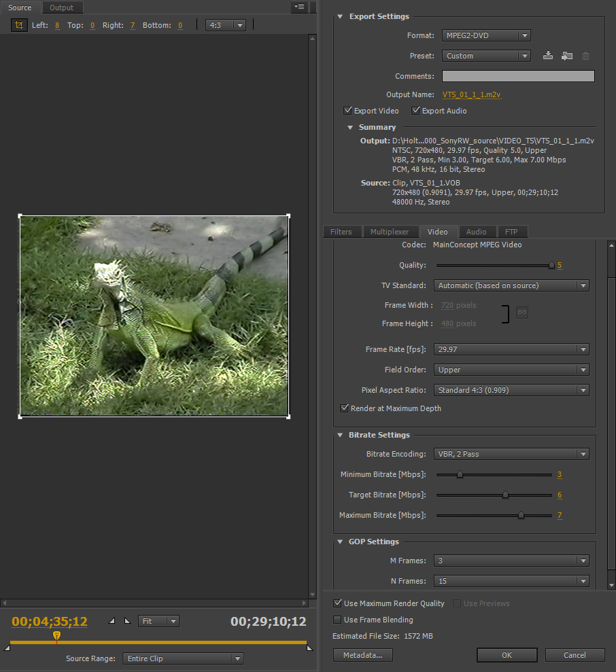Click the Set In Point triangle
The height and width of the screenshot is (672, 616).
[x=112, y=621]
